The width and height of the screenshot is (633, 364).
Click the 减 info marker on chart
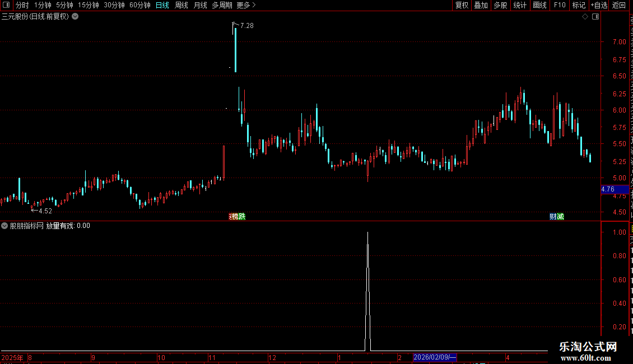[x=560, y=217]
